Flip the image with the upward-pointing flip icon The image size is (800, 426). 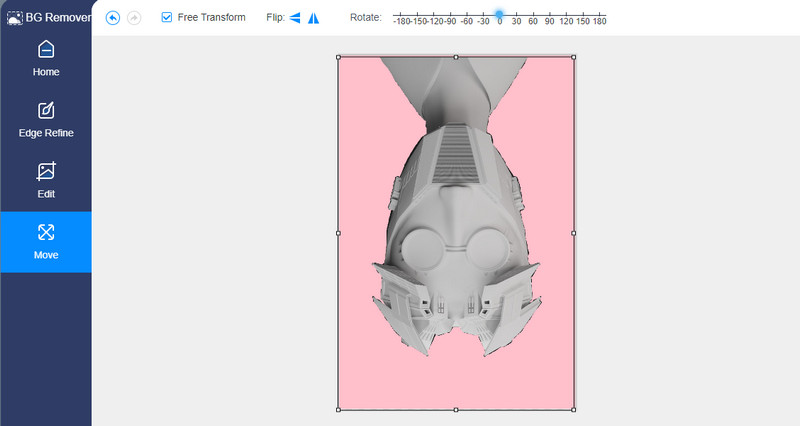point(314,18)
